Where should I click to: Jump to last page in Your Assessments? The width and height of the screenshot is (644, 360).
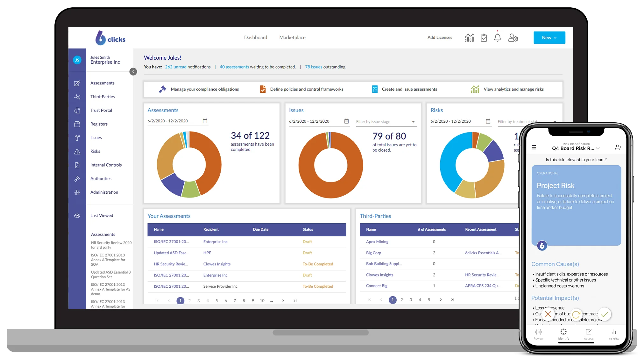click(295, 300)
